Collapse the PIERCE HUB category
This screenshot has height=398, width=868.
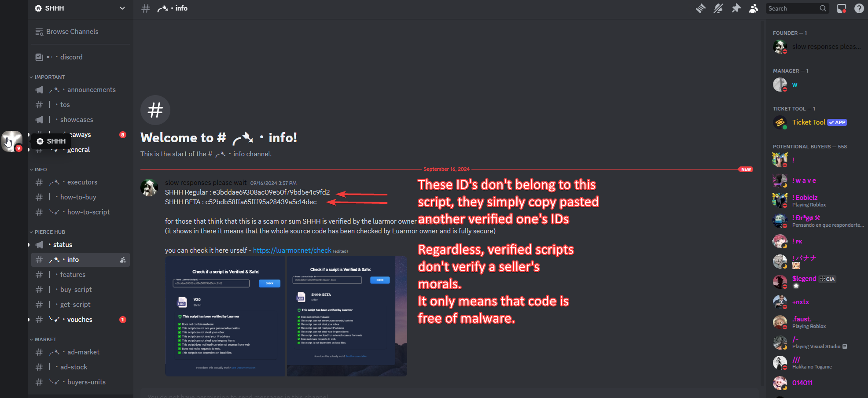(48, 232)
